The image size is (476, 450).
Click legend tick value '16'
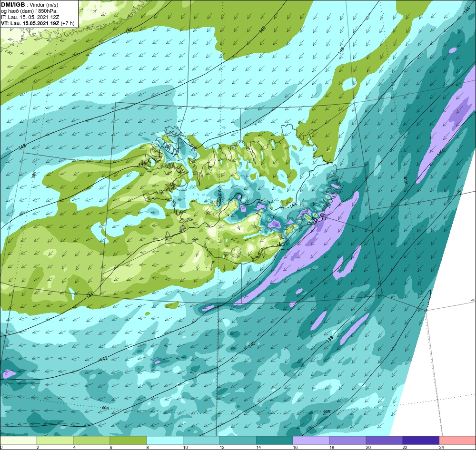[x=295, y=447]
